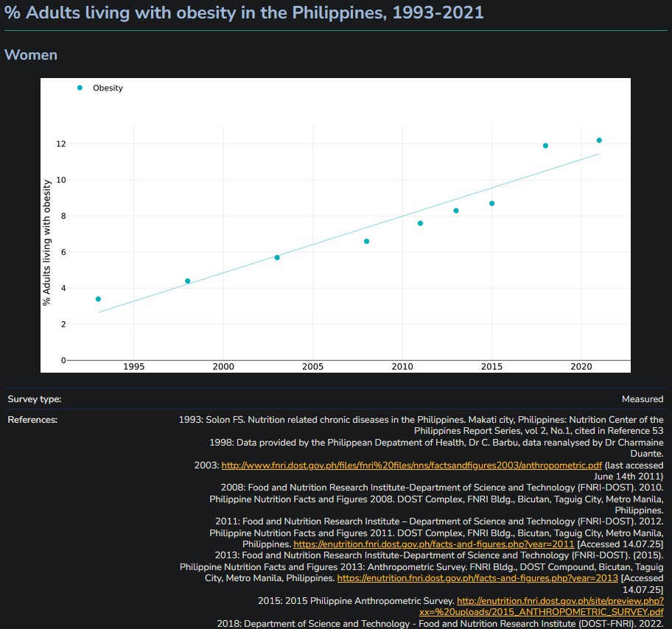Image resolution: width=672 pixels, height=629 pixels.
Task: Click the 2015 obesity data point
Action: 492,203
